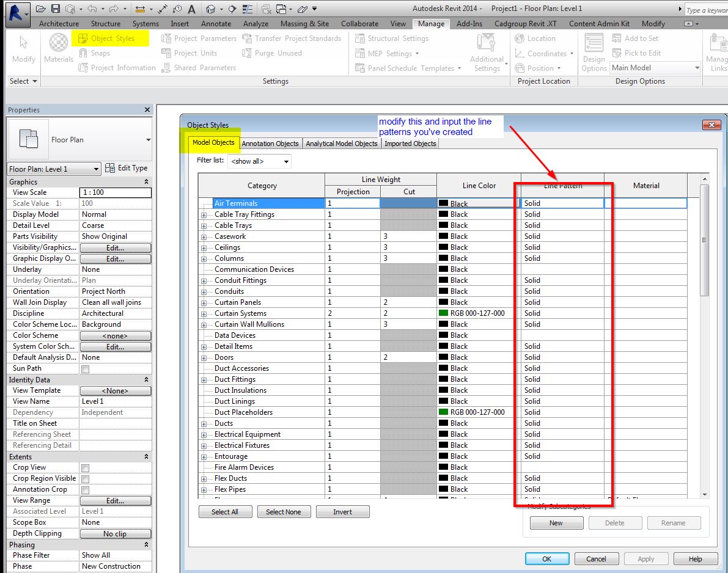
Task: Open Shared Parameters
Action: point(198,68)
